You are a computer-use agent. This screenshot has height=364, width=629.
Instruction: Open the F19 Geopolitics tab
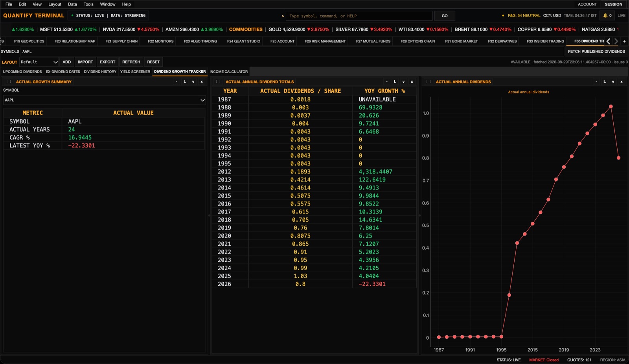(29, 41)
